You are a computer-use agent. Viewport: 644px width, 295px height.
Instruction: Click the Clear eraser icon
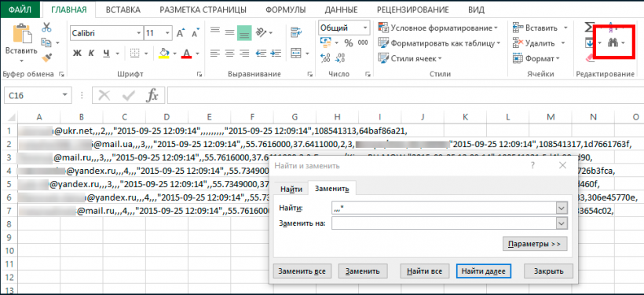[x=589, y=58]
